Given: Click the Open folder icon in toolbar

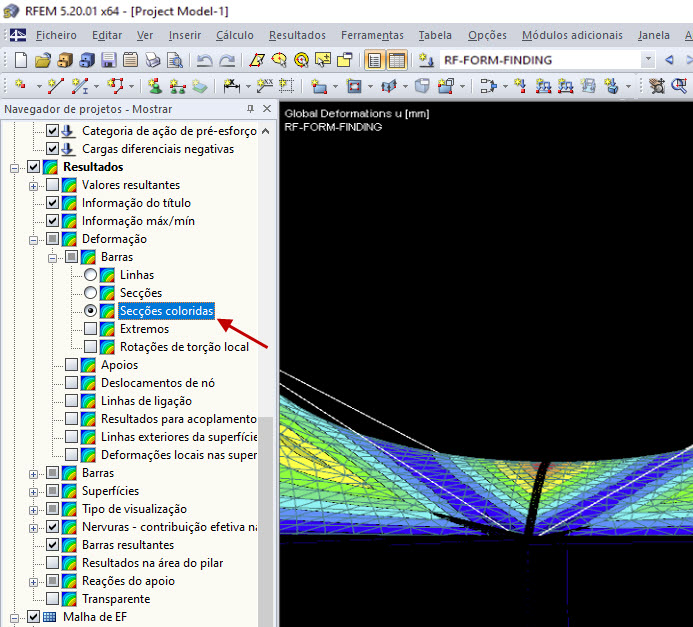Looking at the screenshot, I should [x=42, y=60].
